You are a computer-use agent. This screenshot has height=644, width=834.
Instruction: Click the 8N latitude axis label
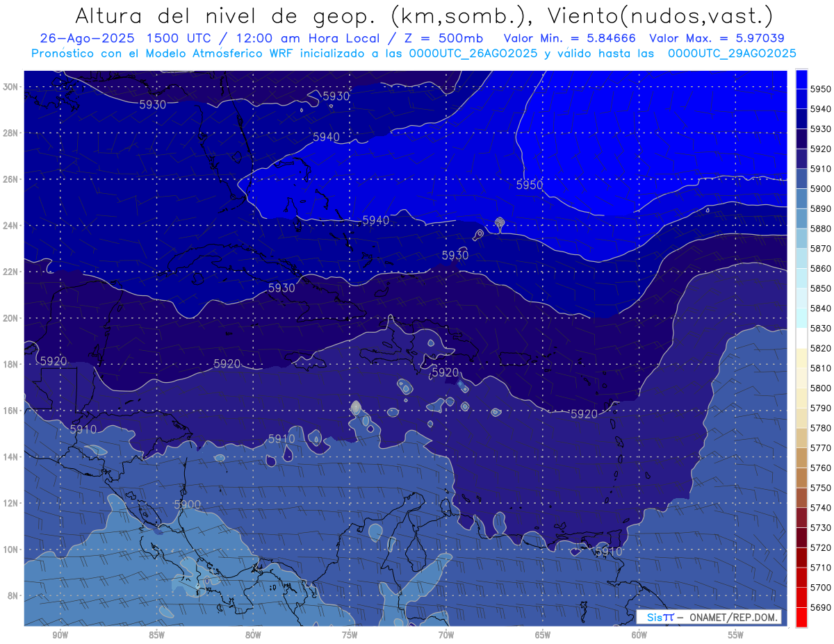pos(13,595)
